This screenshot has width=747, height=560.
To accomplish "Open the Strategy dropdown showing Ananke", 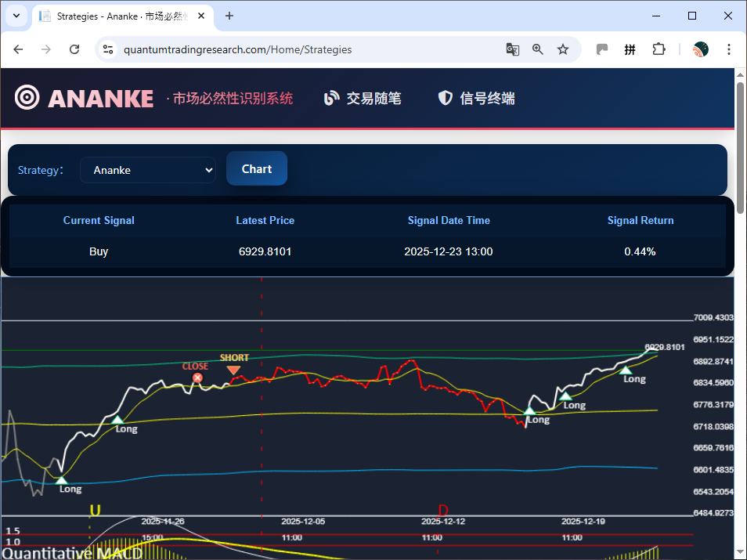I will [x=148, y=169].
